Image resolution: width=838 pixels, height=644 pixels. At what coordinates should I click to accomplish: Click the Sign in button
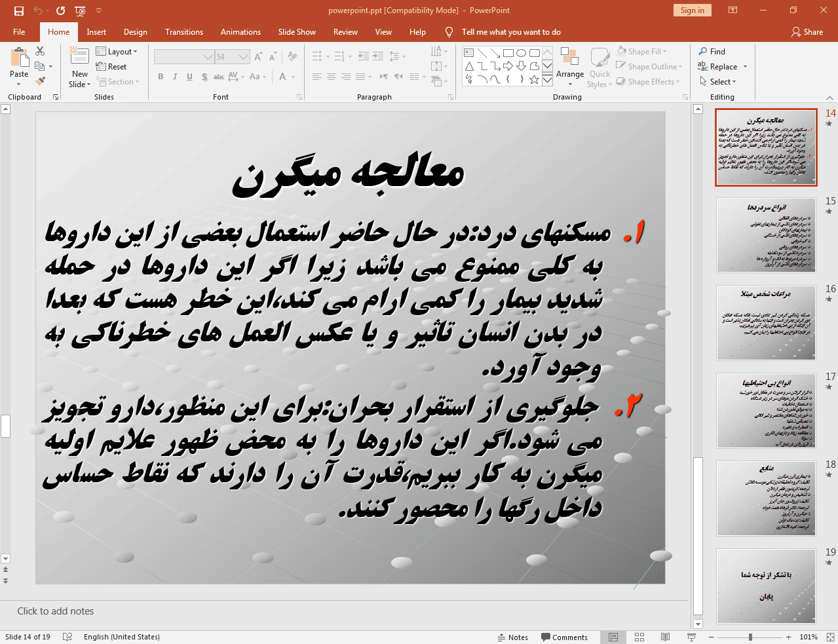tap(692, 10)
